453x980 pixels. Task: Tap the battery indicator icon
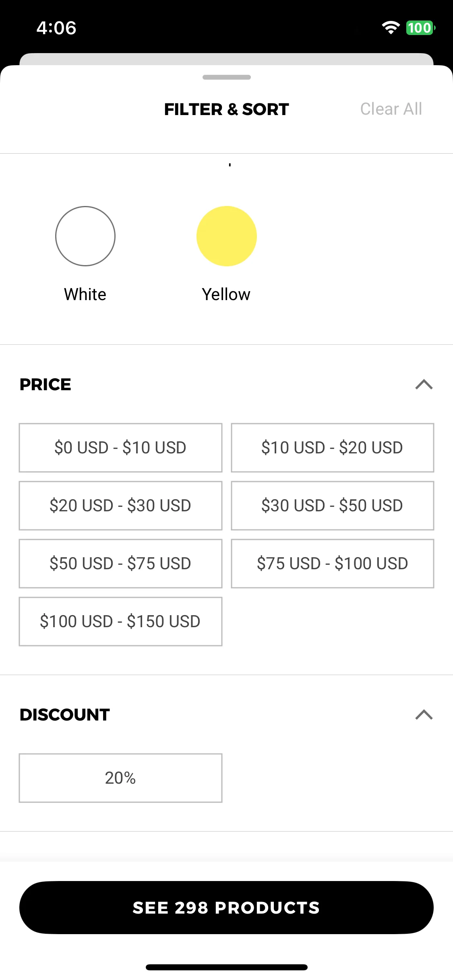point(420,28)
